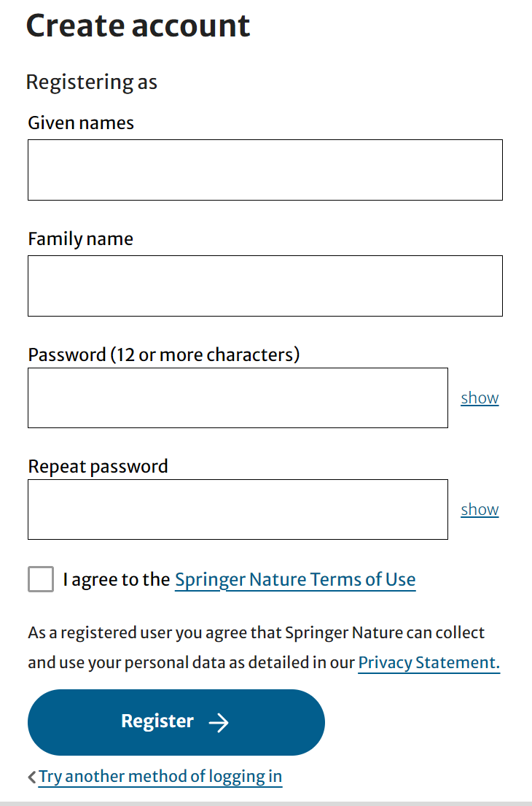Click the Password (12 or more characters) label
Image resolution: width=532 pixels, height=806 pixels.
pos(164,354)
